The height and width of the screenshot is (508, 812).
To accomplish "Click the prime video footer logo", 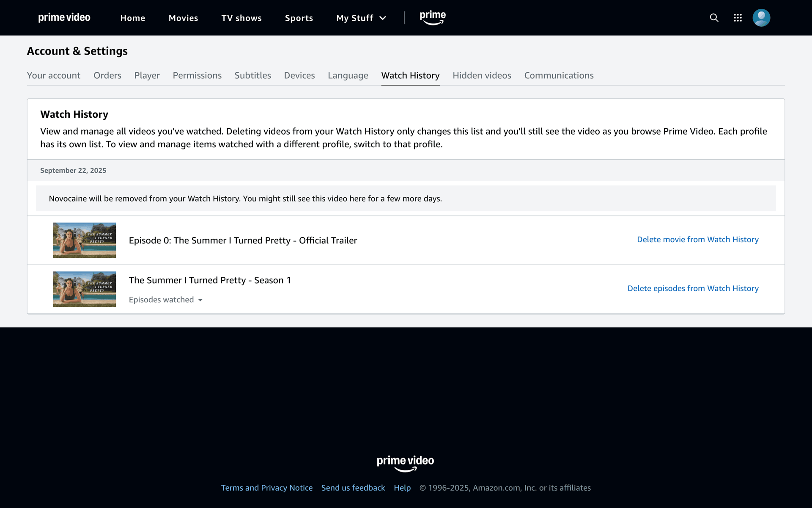I will [x=405, y=463].
